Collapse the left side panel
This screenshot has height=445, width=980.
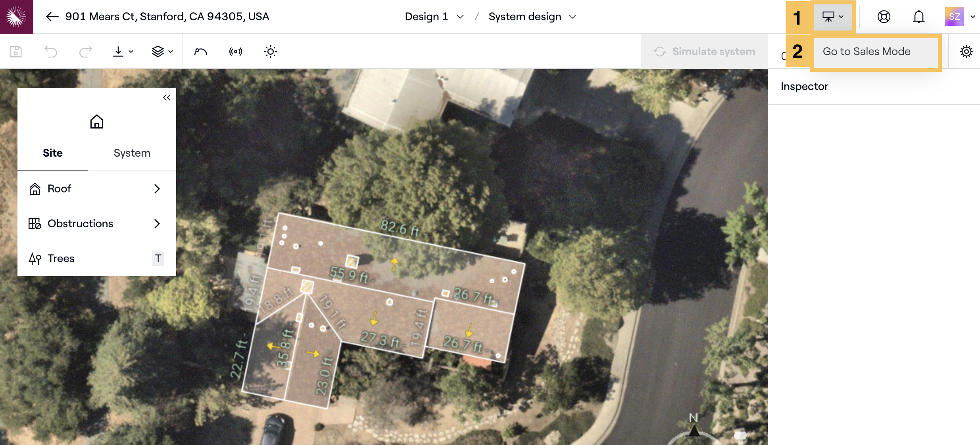tap(167, 98)
